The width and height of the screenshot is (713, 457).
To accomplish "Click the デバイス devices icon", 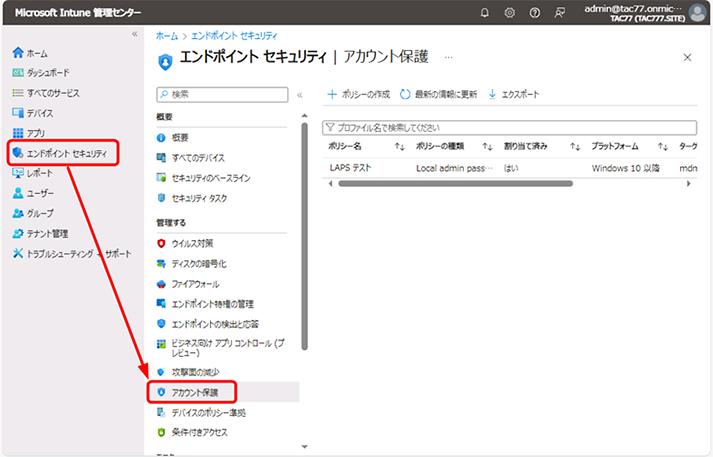I will click(18, 113).
